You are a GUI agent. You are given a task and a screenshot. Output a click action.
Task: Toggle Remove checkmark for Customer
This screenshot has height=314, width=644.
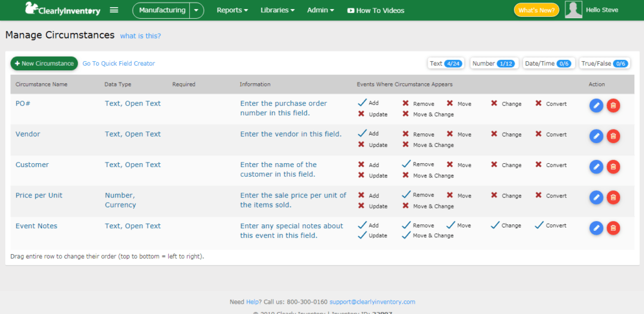(x=406, y=164)
